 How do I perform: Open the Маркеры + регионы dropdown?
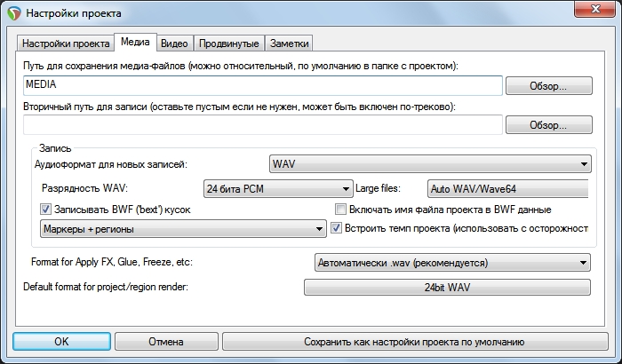pos(183,229)
